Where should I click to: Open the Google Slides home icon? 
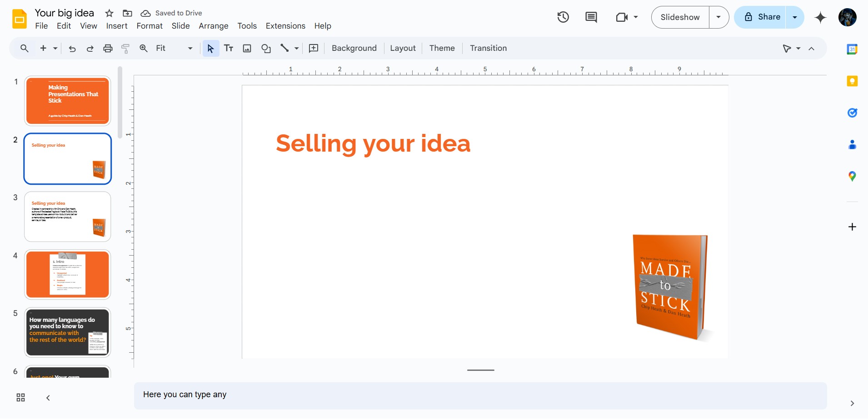[x=20, y=19]
